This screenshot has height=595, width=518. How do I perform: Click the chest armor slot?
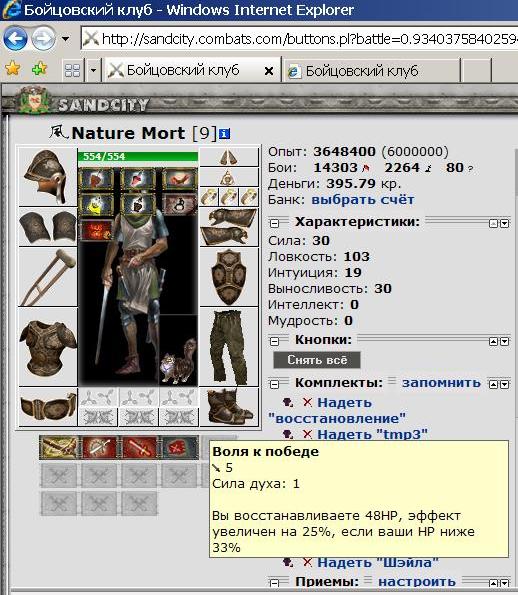click(x=48, y=347)
